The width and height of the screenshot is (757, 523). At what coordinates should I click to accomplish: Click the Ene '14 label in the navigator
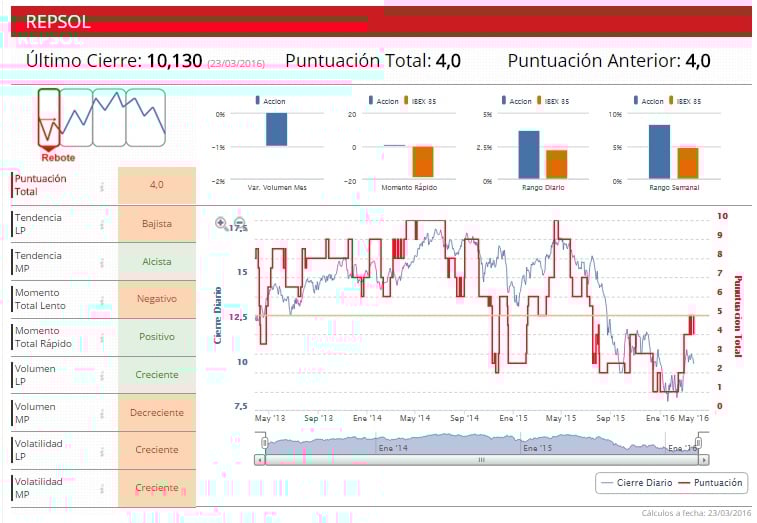click(393, 448)
